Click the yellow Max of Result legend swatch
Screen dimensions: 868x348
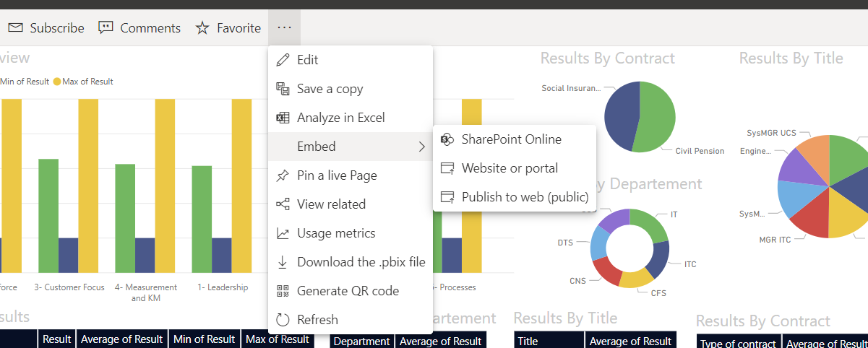tap(57, 82)
